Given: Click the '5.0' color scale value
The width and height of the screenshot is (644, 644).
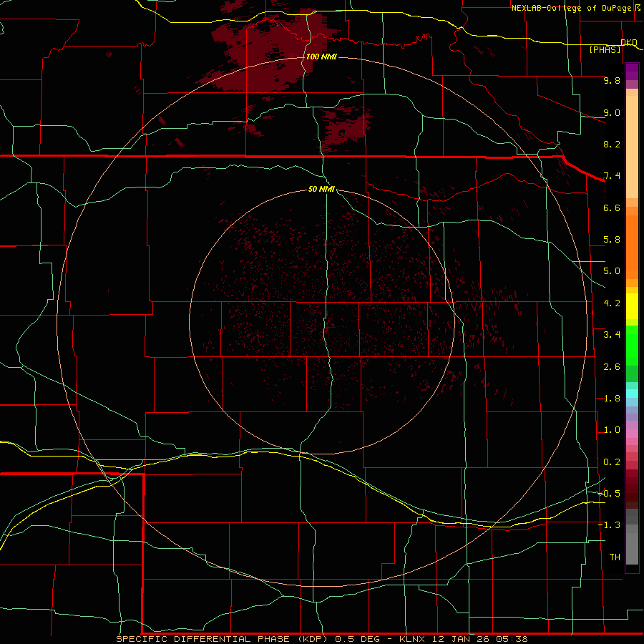Looking at the screenshot, I should coord(612,271).
